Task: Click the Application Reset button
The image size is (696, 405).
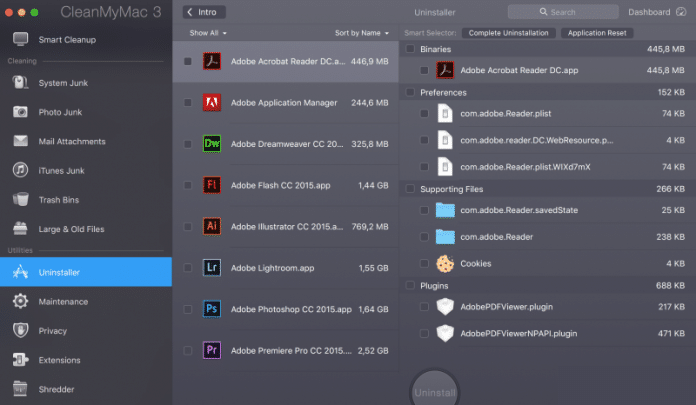Action: [597, 33]
